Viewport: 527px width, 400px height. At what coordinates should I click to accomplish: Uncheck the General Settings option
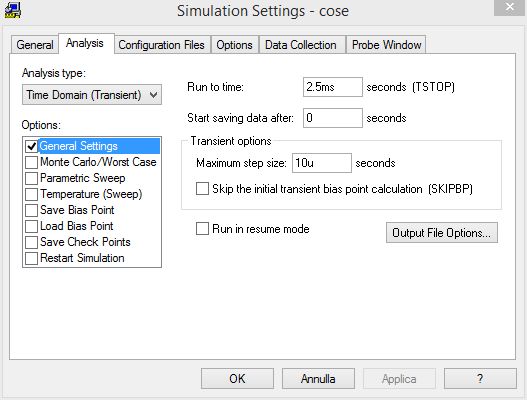[31, 146]
